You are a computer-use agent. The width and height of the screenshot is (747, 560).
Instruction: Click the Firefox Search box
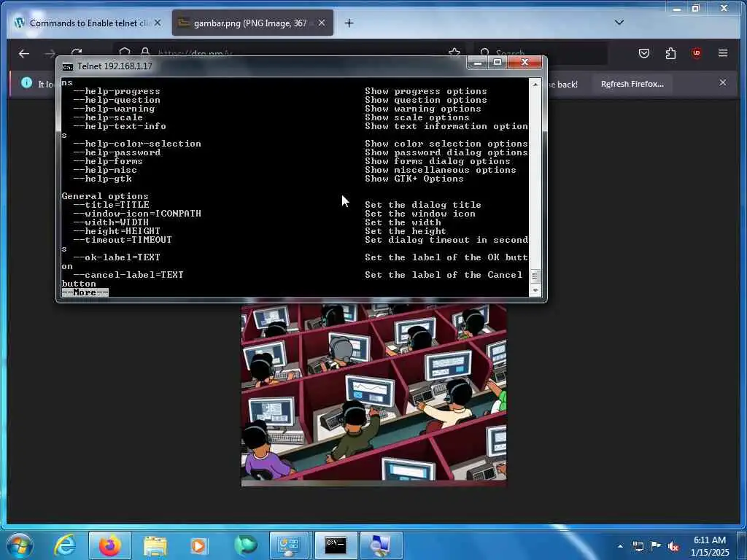541,53
